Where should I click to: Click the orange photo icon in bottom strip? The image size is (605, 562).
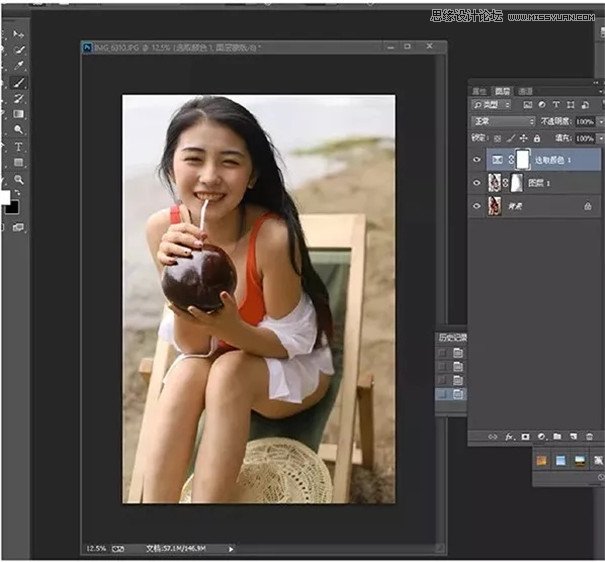coord(542,461)
